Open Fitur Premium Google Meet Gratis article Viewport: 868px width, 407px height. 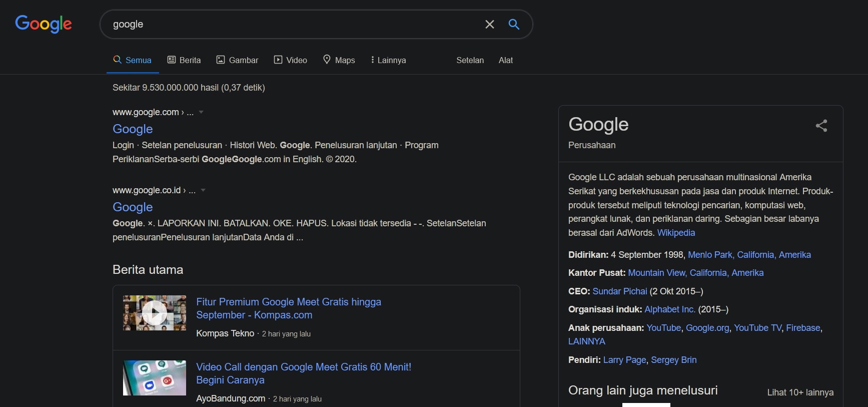pyautogui.click(x=289, y=308)
